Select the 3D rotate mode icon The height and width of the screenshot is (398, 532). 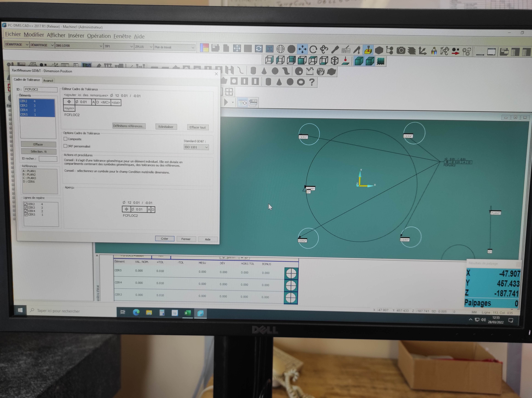point(324,50)
